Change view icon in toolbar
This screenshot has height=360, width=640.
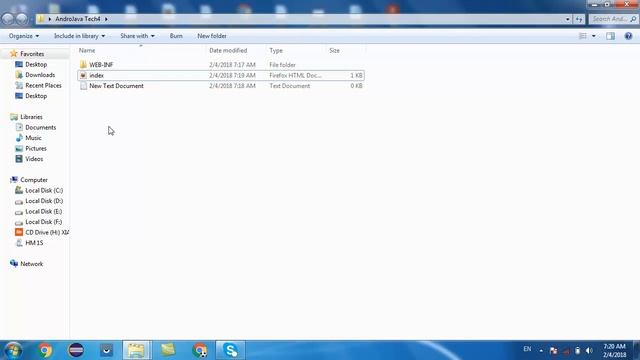point(583,36)
